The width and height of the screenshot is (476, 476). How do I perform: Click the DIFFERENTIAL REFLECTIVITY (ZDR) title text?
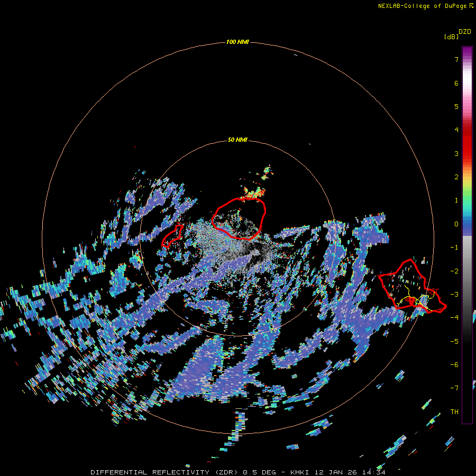[x=165, y=472]
